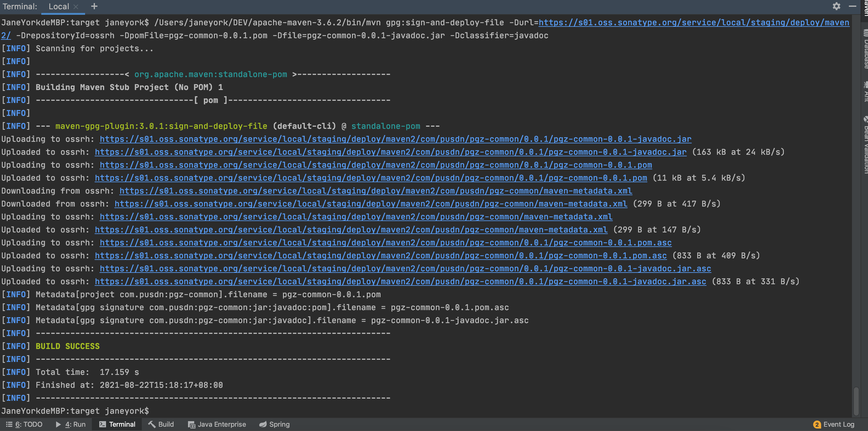Open the Ant tool window
Image resolution: width=868 pixels, height=431 pixels.
(x=865, y=91)
